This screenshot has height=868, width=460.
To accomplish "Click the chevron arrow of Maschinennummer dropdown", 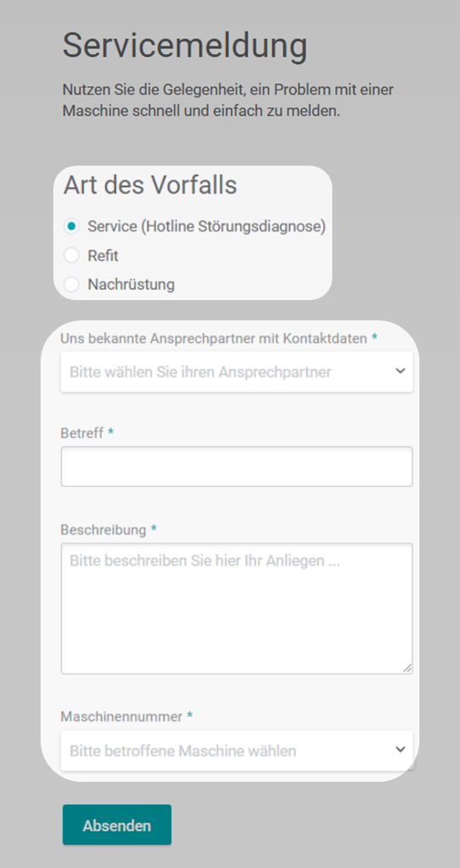I will coord(400,750).
